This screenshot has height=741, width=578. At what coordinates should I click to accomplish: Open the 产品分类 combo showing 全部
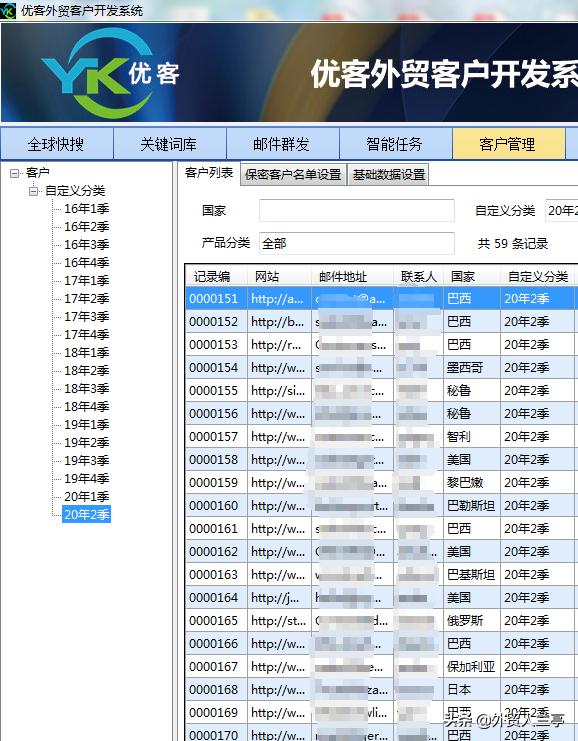pos(357,243)
